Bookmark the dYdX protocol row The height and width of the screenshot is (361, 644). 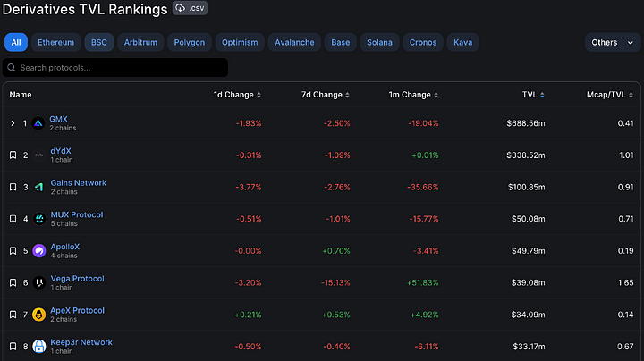[x=13, y=155]
